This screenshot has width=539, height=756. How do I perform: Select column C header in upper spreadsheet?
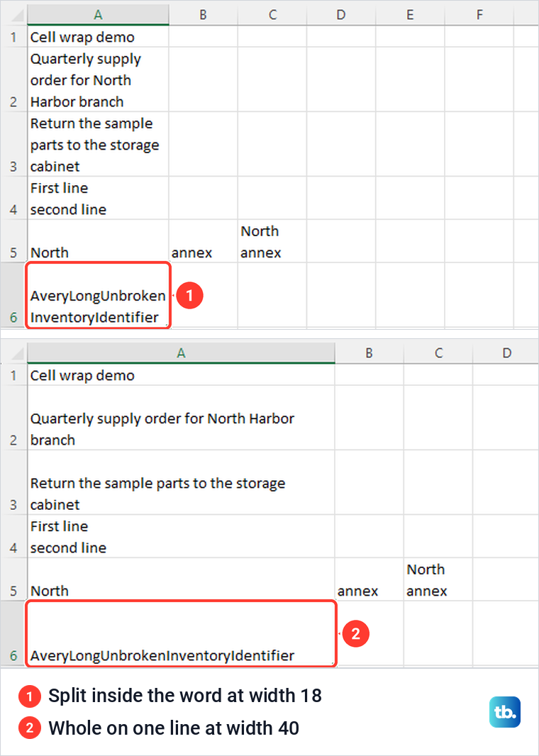tap(272, 15)
